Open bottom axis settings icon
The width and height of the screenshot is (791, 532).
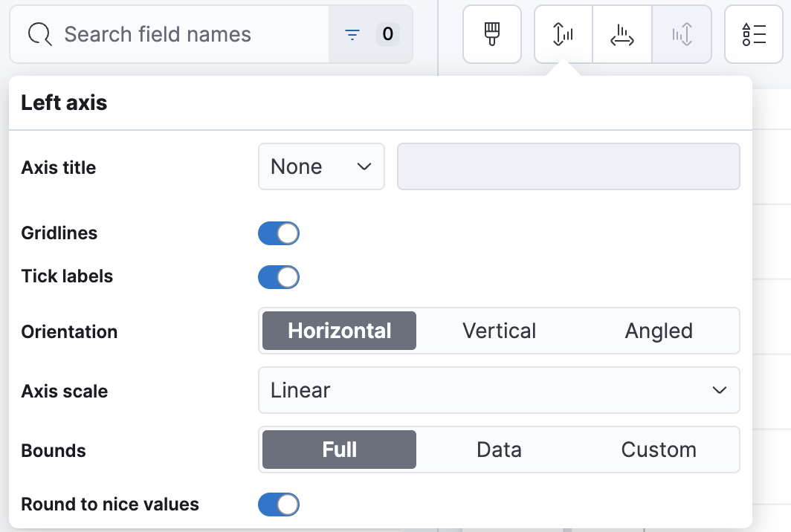click(x=621, y=34)
